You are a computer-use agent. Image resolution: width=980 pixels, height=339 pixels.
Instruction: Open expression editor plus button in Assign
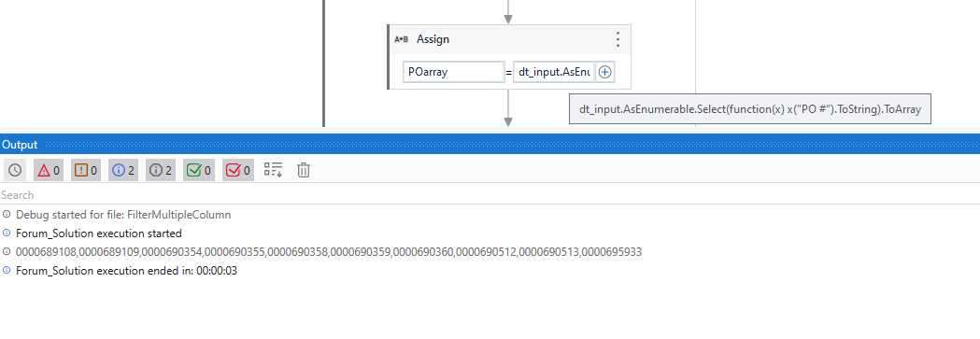click(604, 72)
